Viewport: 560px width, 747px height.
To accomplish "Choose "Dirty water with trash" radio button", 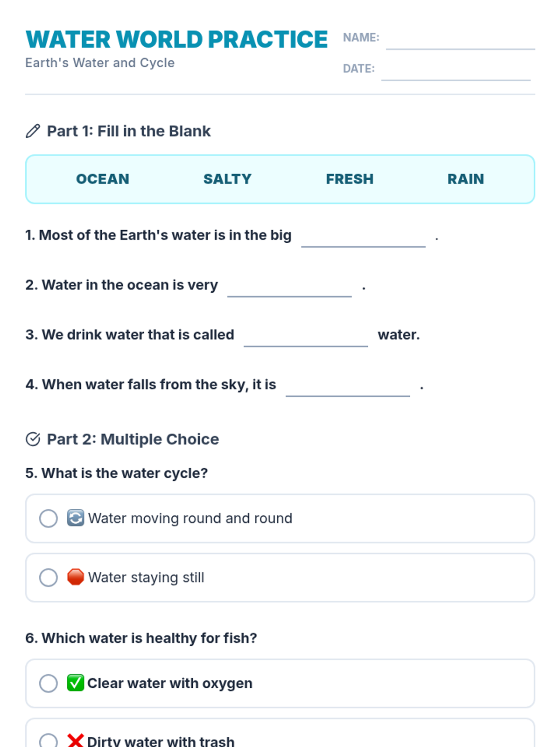I will [49, 740].
